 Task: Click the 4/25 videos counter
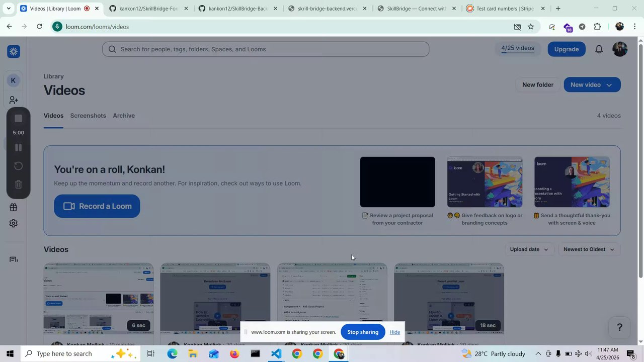click(518, 48)
